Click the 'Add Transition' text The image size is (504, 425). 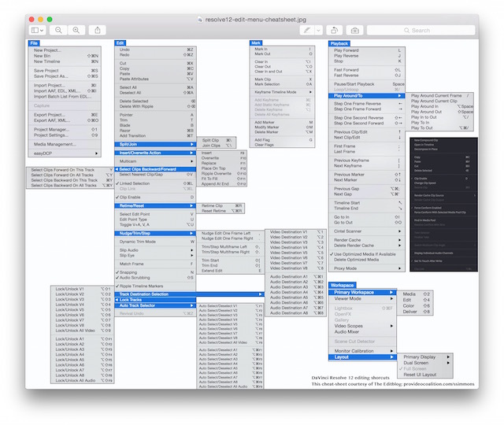(x=132, y=135)
